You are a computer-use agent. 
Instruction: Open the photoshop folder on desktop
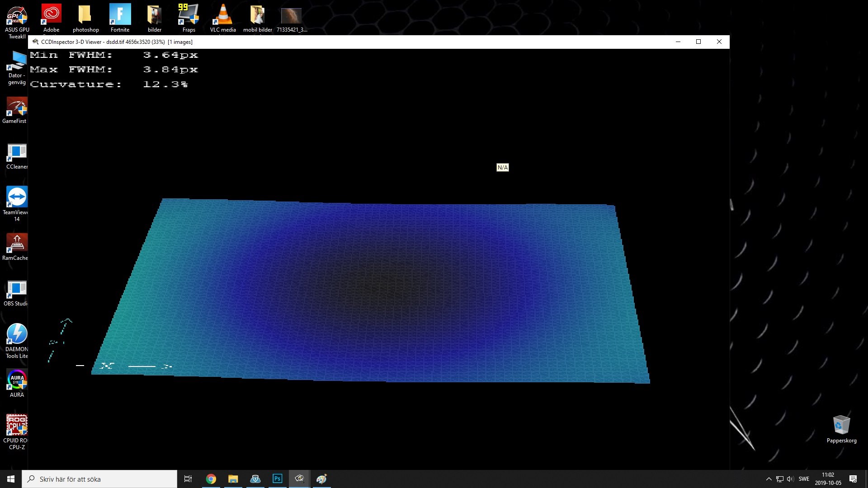(85, 17)
